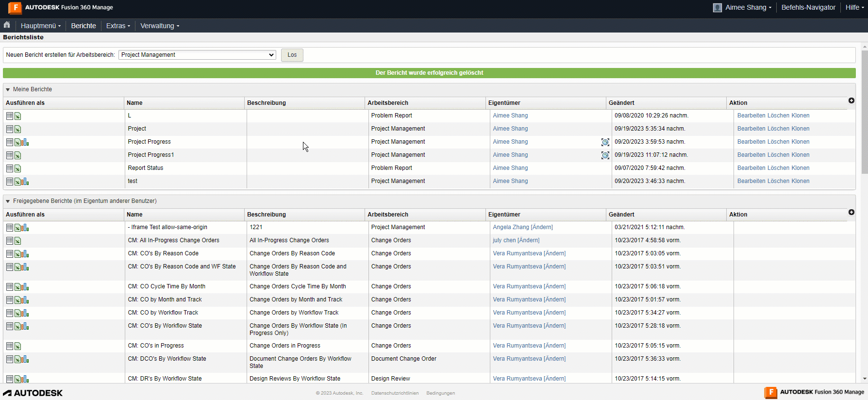Export report L to Excel
This screenshot has width=868, height=400.
pos(18,116)
